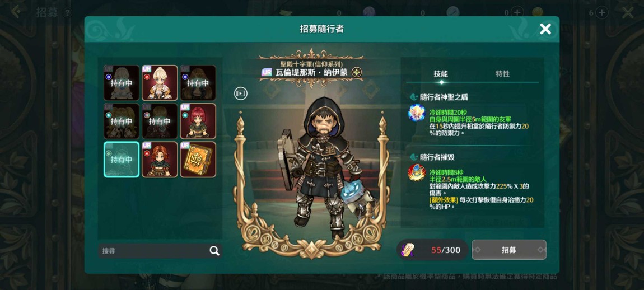Viewport: 644px width, 290px height.
Task: Click the class emblem beside companion name
Action: click(357, 72)
